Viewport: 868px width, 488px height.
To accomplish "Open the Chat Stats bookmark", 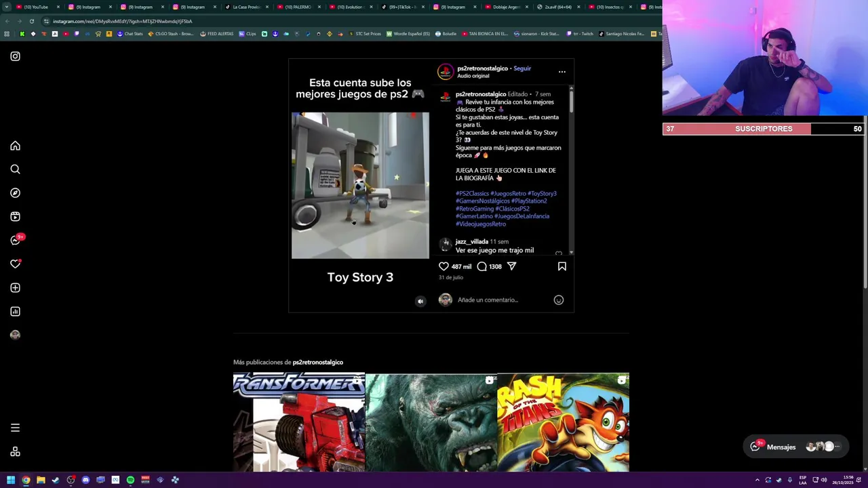I will (x=130, y=34).
